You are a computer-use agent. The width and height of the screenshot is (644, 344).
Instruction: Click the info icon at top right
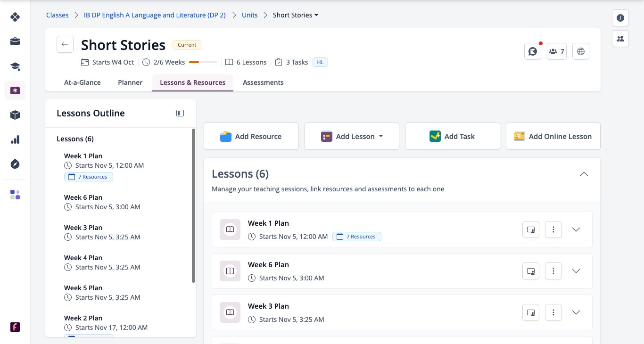point(620,18)
